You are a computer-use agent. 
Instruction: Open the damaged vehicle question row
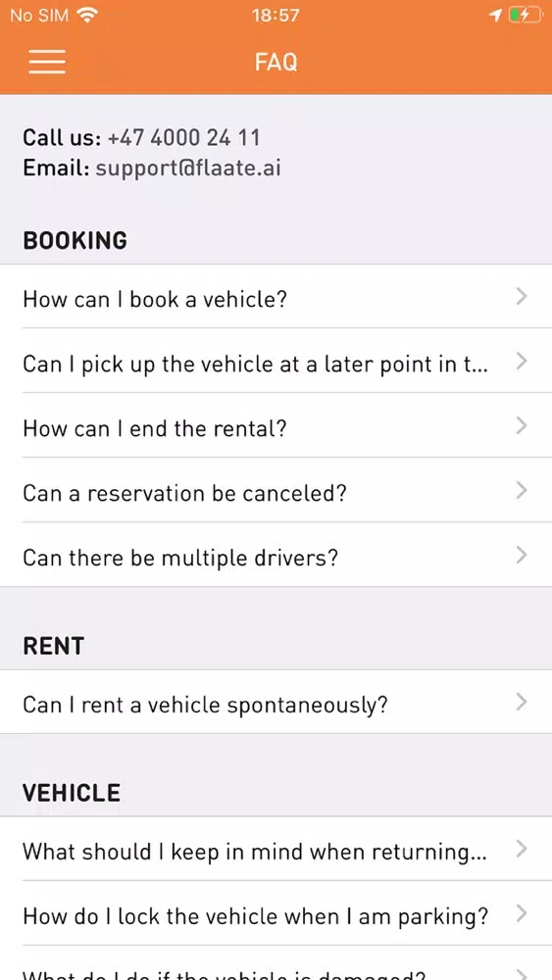tap(276, 964)
